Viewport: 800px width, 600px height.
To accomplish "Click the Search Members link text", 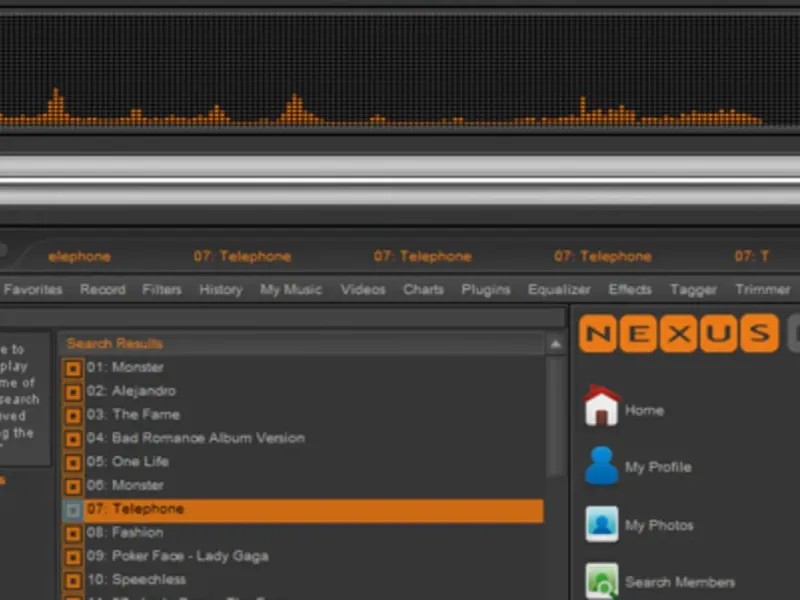I will click(x=680, y=582).
